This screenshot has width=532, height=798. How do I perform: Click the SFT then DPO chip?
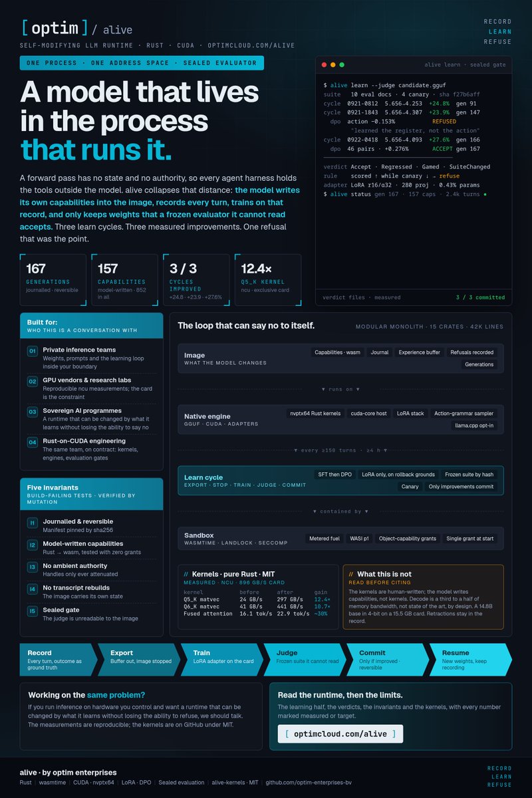coord(334,475)
